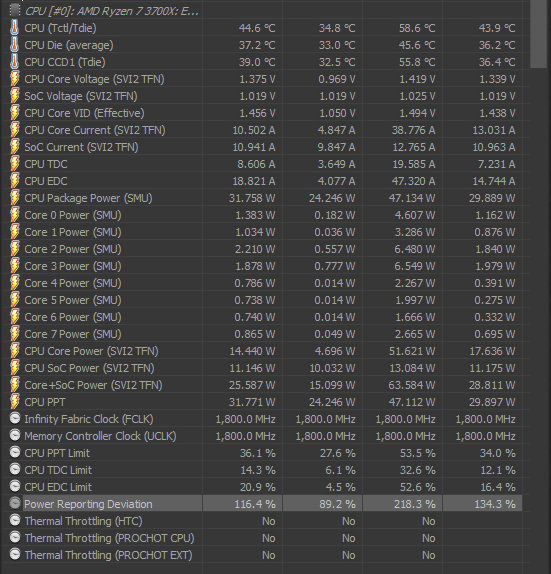
Task: Select the CPU Package Power (SMU) label
Action: click(88, 198)
